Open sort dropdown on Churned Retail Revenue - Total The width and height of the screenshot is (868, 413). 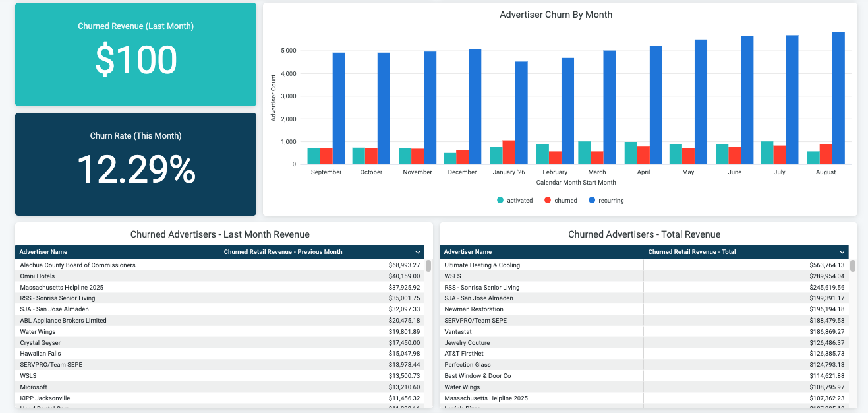point(842,252)
